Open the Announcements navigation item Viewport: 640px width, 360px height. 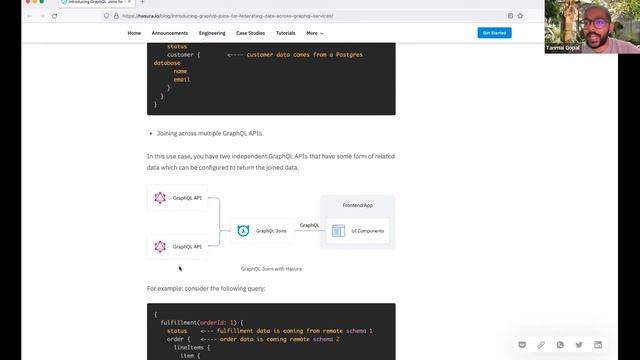pyautogui.click(x=170, y=33)
